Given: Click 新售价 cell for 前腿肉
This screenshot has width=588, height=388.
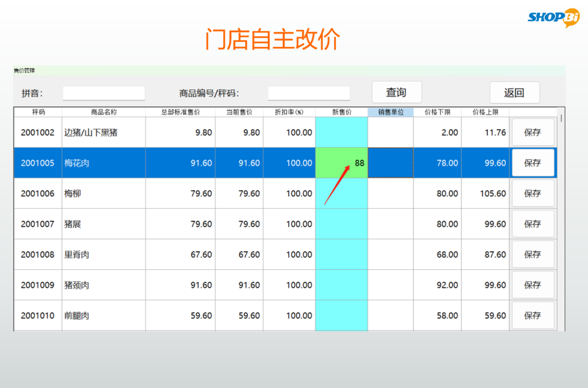Looking at the screenshot, I should [341, 316].
